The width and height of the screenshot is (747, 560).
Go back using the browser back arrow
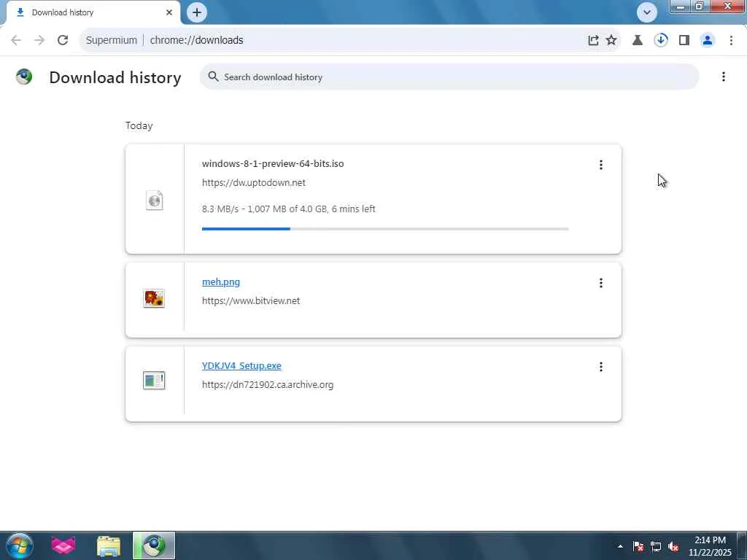pyautogui.click(x=16, y=40)
